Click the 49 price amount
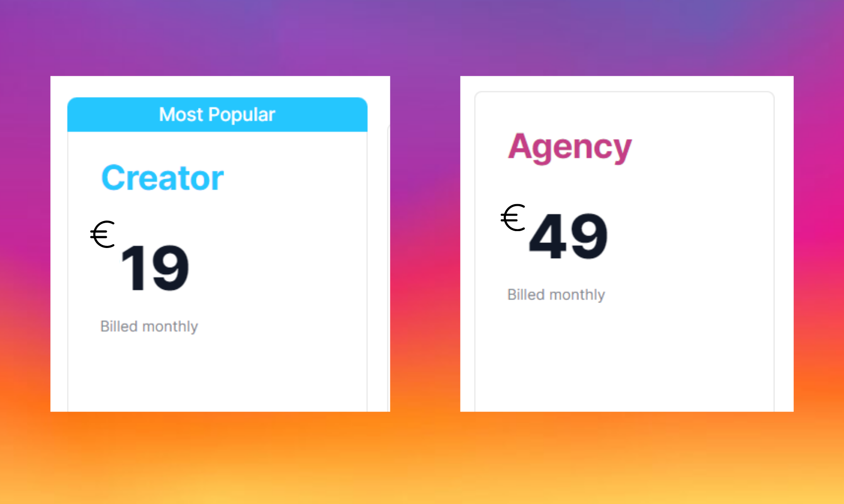 point(568,236)
